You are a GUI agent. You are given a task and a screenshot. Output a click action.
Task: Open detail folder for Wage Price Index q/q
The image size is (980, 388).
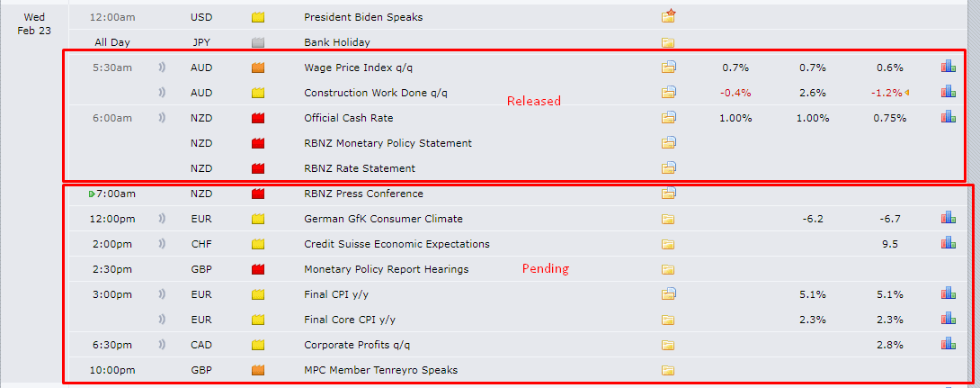pos(669,67)
